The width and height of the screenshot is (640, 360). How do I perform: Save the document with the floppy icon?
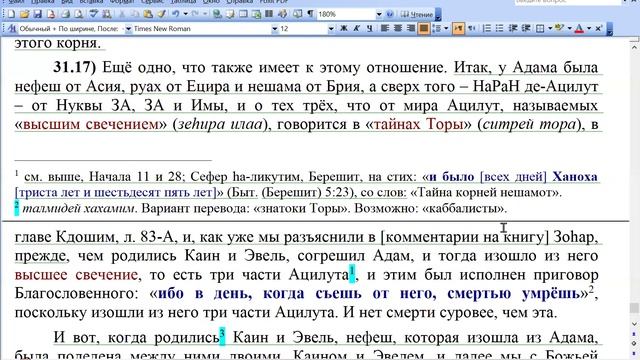click(37, 14)
